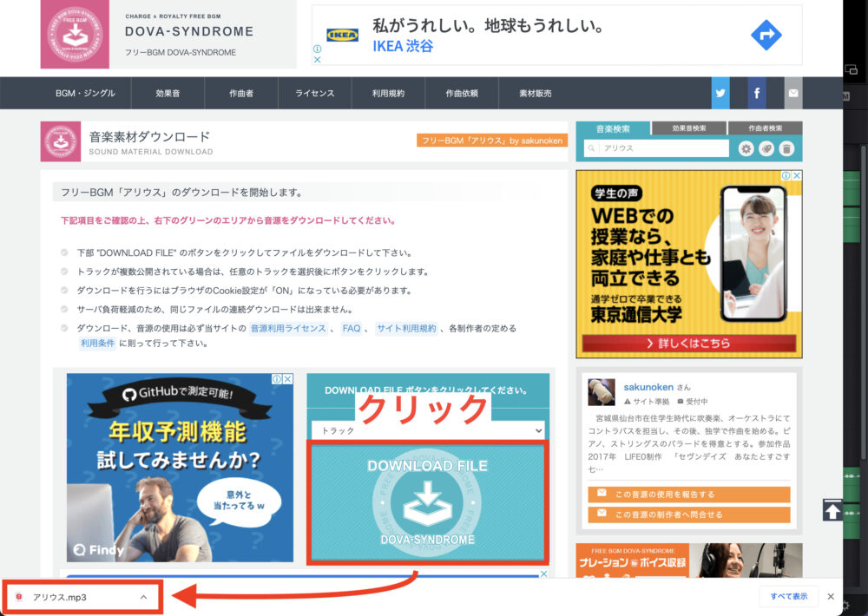Select the 音楽検索 tab

point(614,128)
